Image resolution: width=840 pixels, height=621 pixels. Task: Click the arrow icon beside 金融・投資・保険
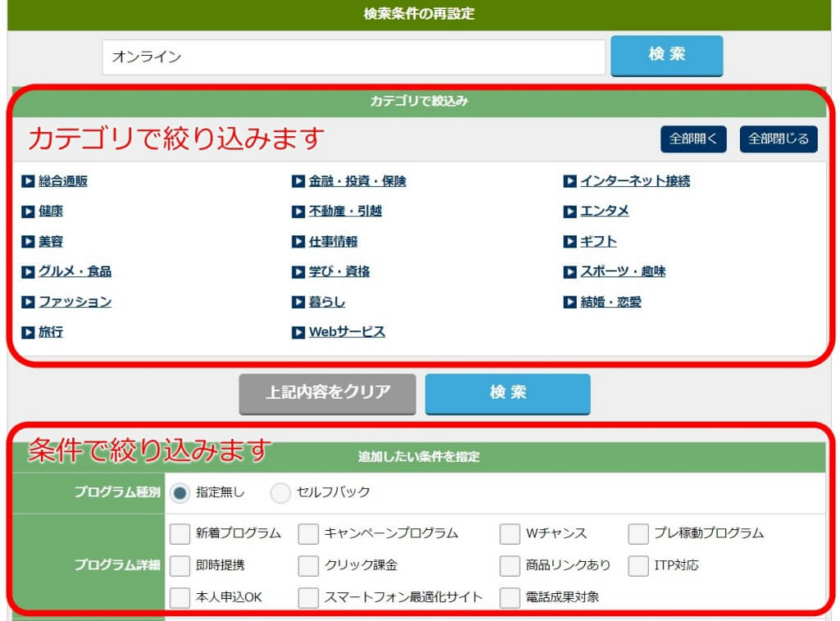pyautogui.click(x=298, y=181)
